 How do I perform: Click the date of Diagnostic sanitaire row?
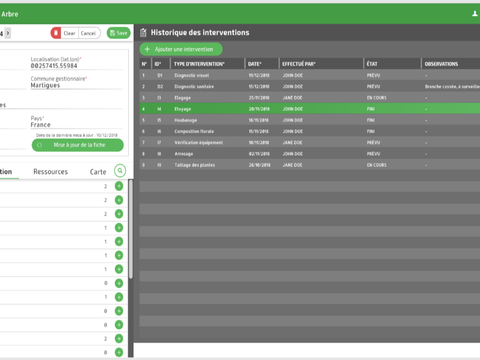click(x=259, y=87)
